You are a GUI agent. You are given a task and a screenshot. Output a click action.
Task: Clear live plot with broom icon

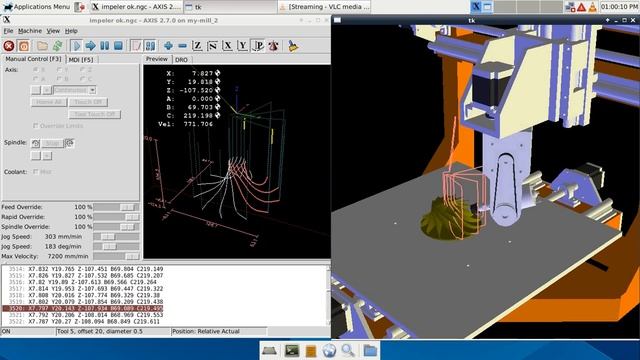[293, 46]
